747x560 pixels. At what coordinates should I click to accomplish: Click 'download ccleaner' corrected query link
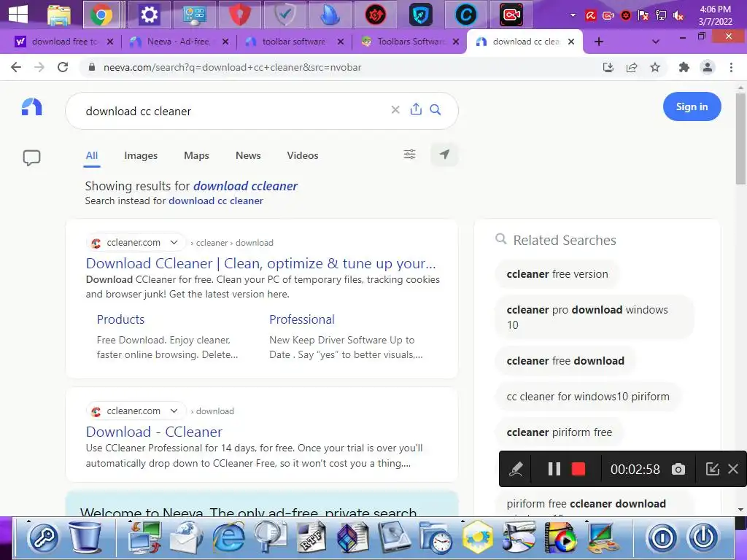[245, 186]
